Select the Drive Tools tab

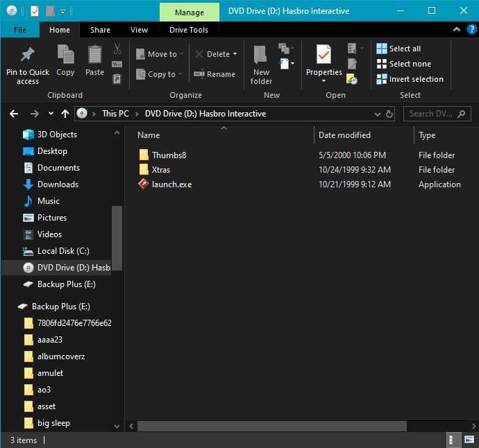[189, 30]
